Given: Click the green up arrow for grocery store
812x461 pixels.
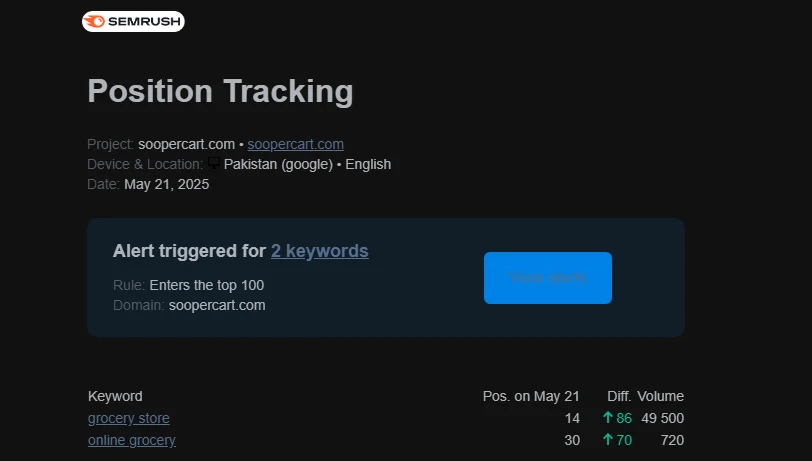Looking at the screenshot, I should tap(607, 418).
